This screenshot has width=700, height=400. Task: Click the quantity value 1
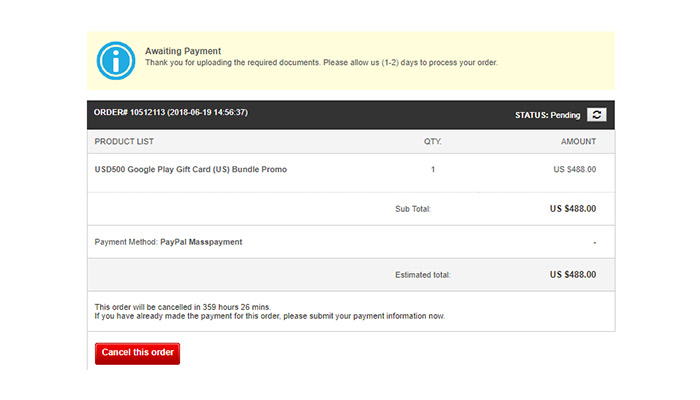click(433, 170)
